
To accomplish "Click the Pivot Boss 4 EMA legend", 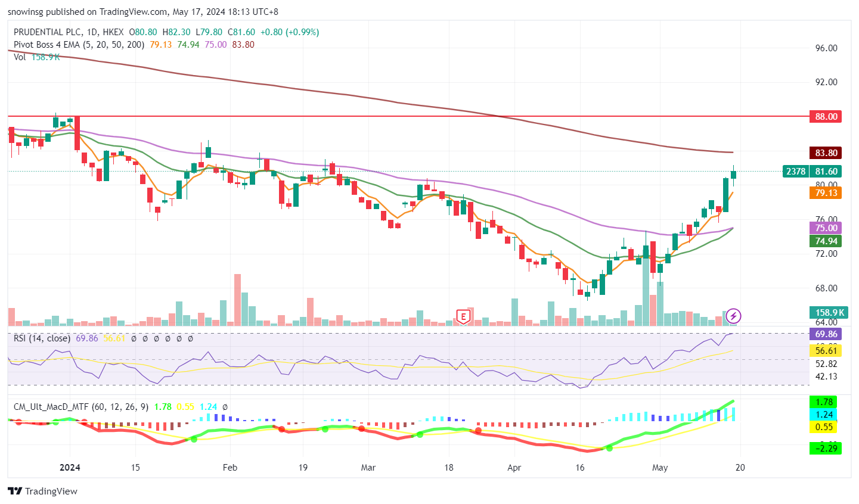I will click(x=79, y=44).
